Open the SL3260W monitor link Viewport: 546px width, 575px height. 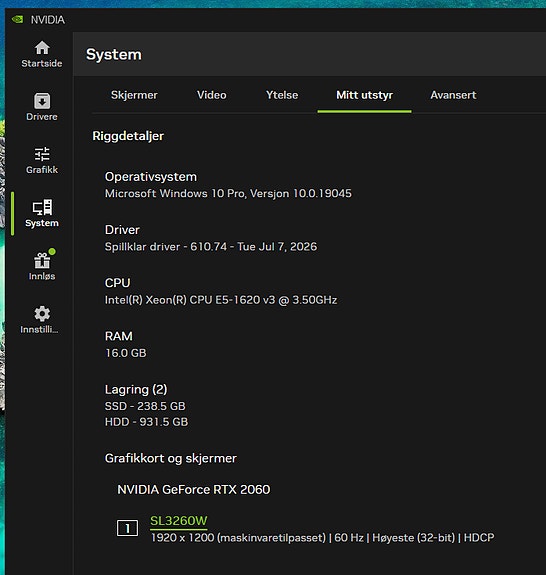[x=179, y=521]
